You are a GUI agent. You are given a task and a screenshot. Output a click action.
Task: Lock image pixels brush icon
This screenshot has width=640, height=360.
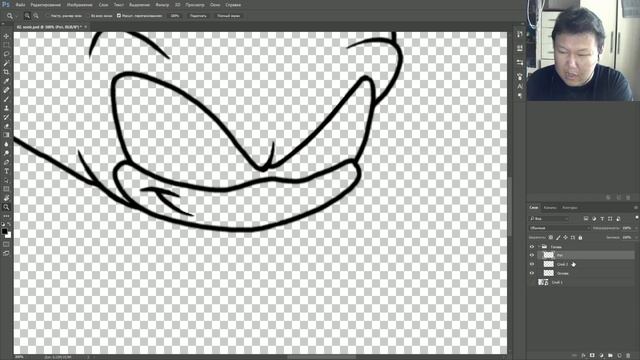point(558,237)
